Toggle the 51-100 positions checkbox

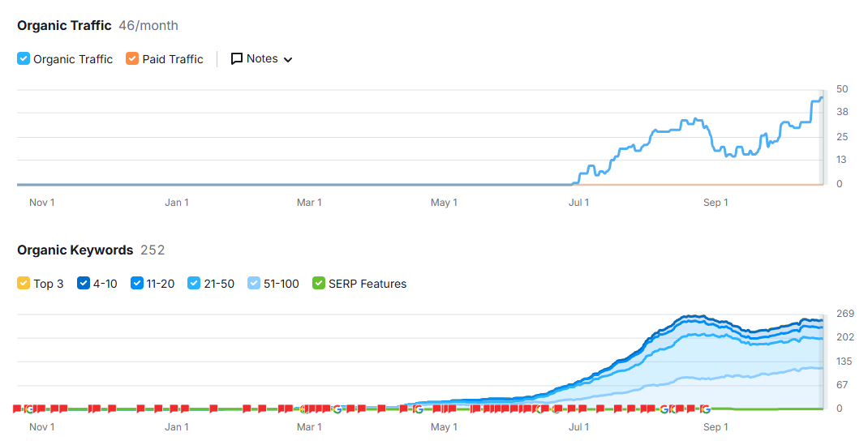(254, 284)
